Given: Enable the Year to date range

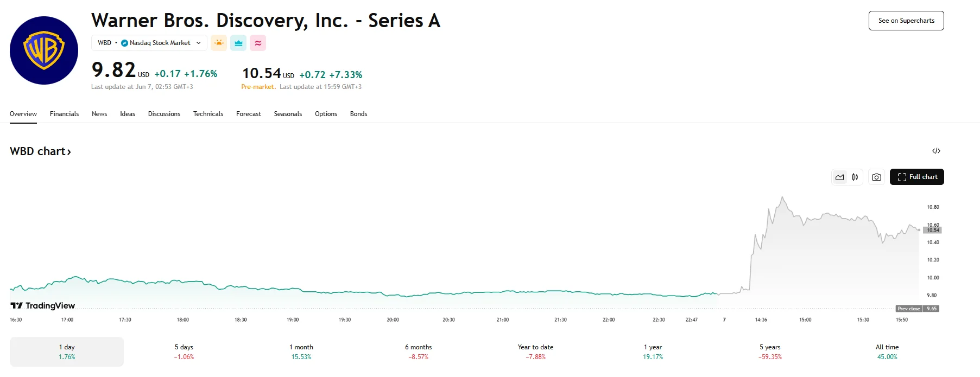Looking at the screenshot, I should tap(534, 352).
